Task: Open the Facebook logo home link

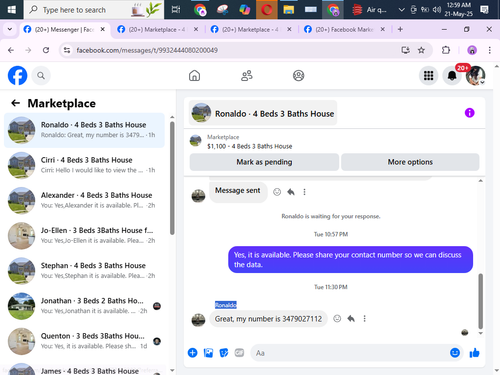Action: click(17, 76)
